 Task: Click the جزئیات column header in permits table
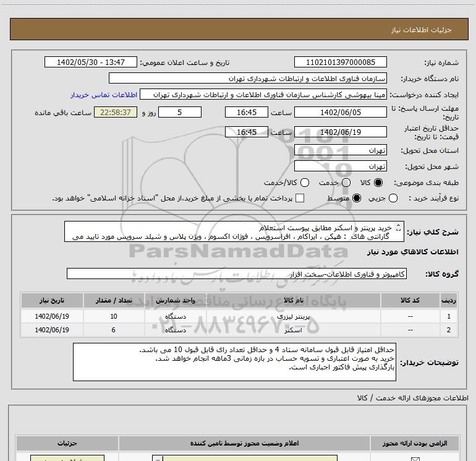67,444
